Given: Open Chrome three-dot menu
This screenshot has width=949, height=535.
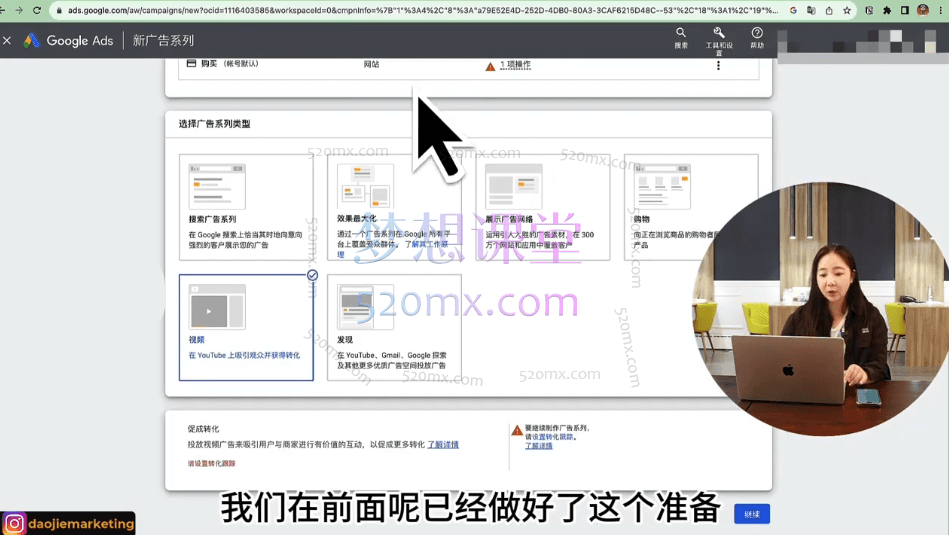Looking at the screenshot, I should [x=941, y=10].
